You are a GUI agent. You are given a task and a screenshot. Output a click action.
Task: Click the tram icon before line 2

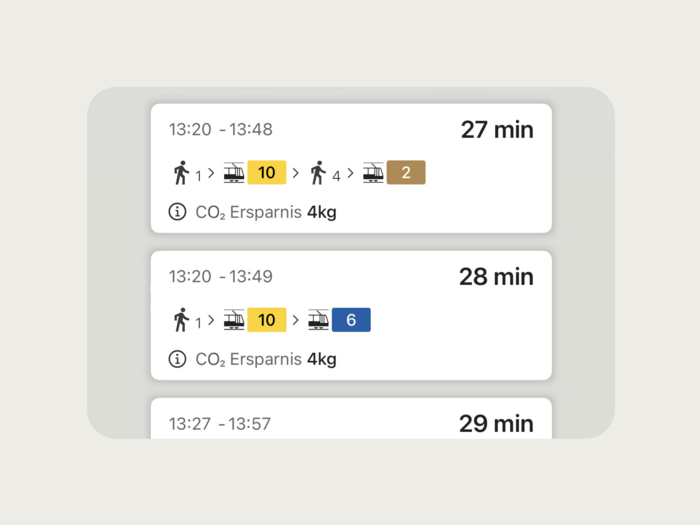pos(373,173)
